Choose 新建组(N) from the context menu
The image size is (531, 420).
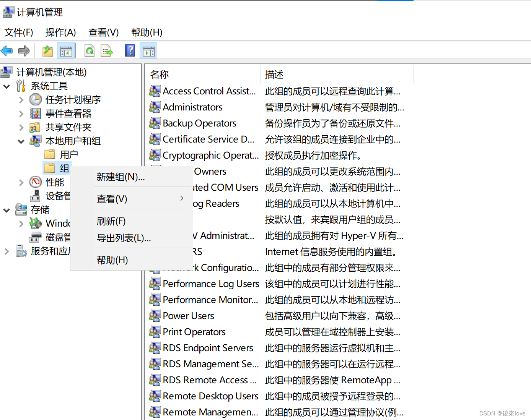(121, 177)
